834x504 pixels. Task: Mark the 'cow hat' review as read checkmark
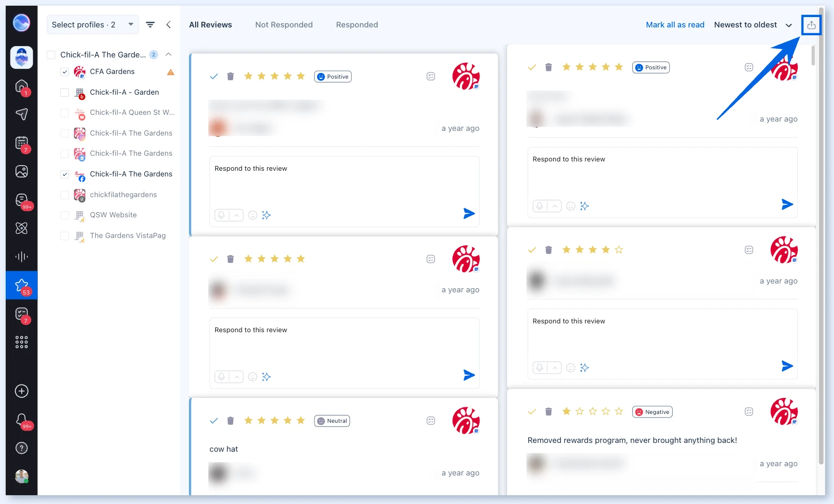coord(214,421)
